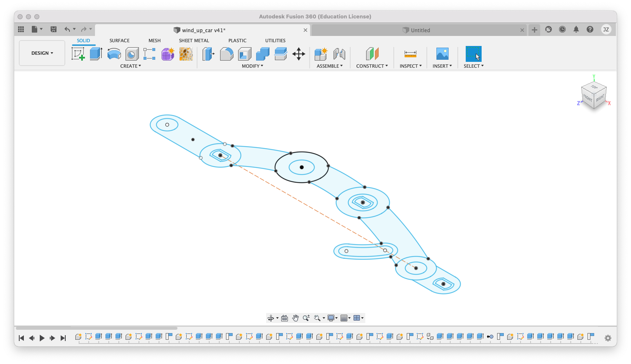Click the Insert image icon
Screen dimensions: 631x364
coord(442,54)
